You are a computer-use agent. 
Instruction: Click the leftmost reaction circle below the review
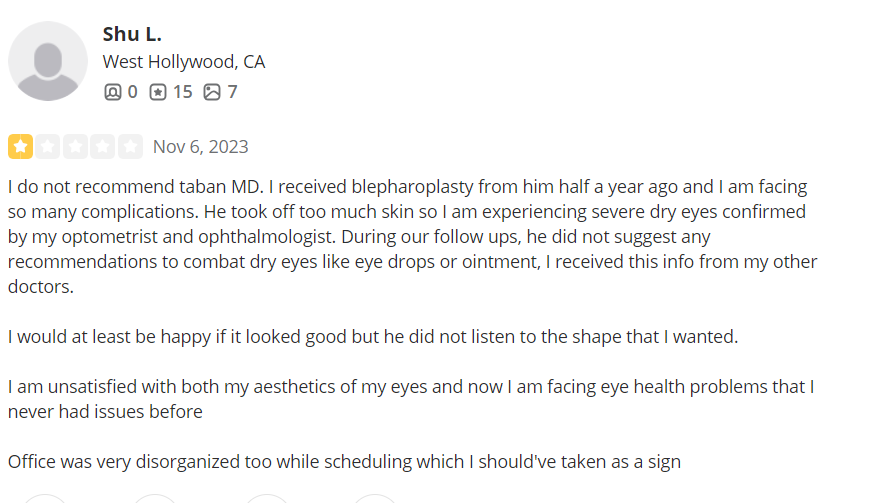(x=45, y=498)
